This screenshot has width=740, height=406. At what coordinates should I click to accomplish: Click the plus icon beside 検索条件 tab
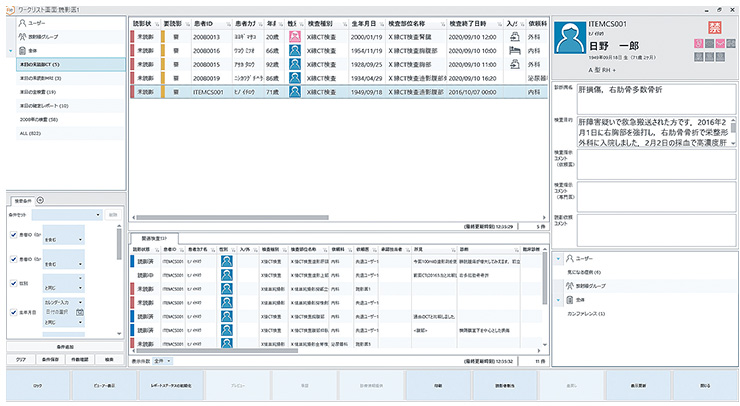tap(39, 201)
